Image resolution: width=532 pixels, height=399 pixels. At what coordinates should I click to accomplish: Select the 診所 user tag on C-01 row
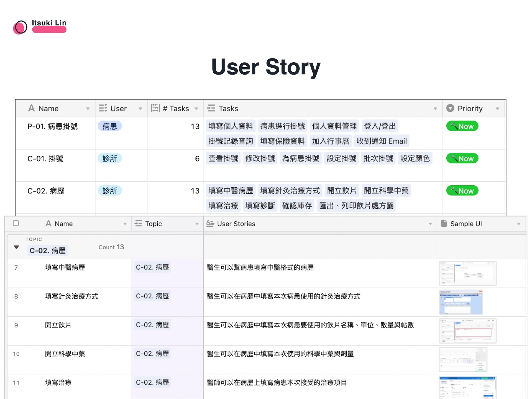point(110,158)
